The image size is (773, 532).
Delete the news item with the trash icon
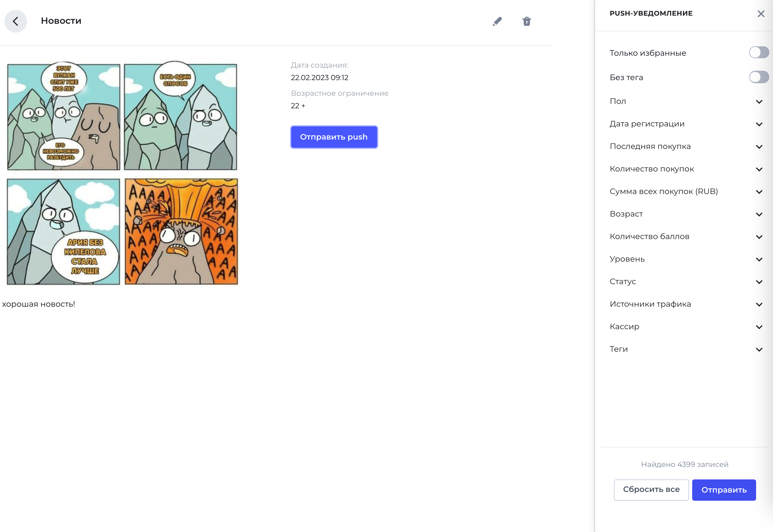point(527,21)
